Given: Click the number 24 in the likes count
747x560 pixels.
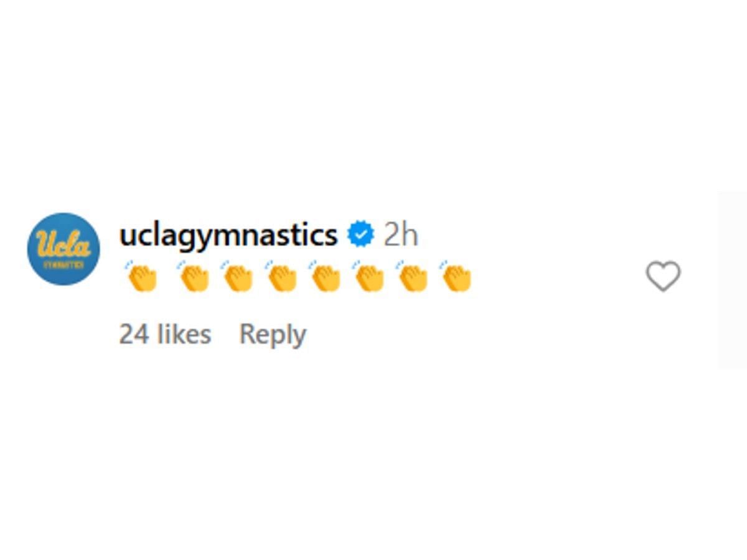Looking at the screenshot, I should point(134,335).
